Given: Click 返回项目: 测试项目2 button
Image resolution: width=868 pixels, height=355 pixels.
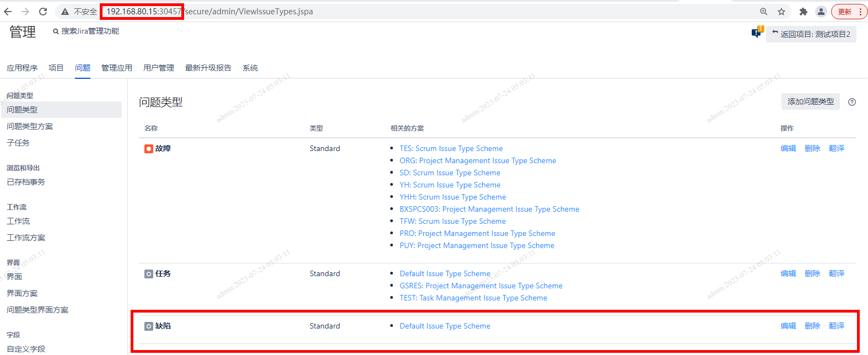Looking at the screenshot, I should coord(811,34).
